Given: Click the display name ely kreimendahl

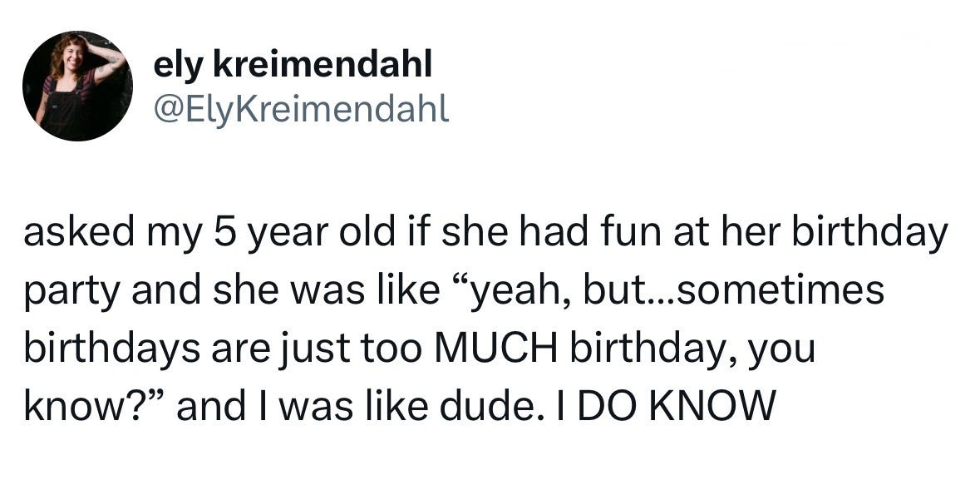Looking at the screenshot, I should coord(293,64).
